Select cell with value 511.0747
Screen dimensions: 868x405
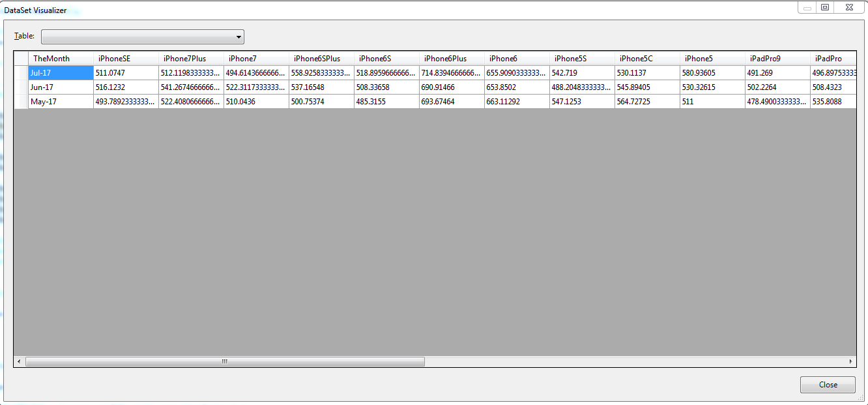click(126, 73)
